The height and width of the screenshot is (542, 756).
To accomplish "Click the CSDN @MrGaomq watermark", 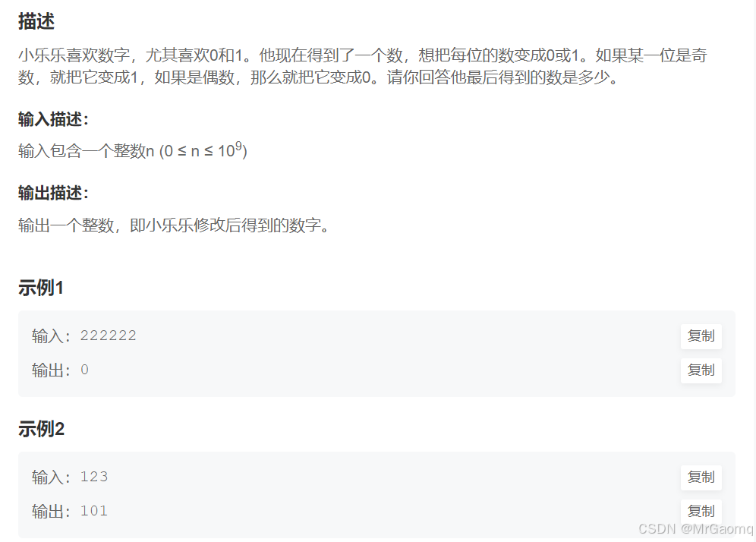I will (696, 529).
